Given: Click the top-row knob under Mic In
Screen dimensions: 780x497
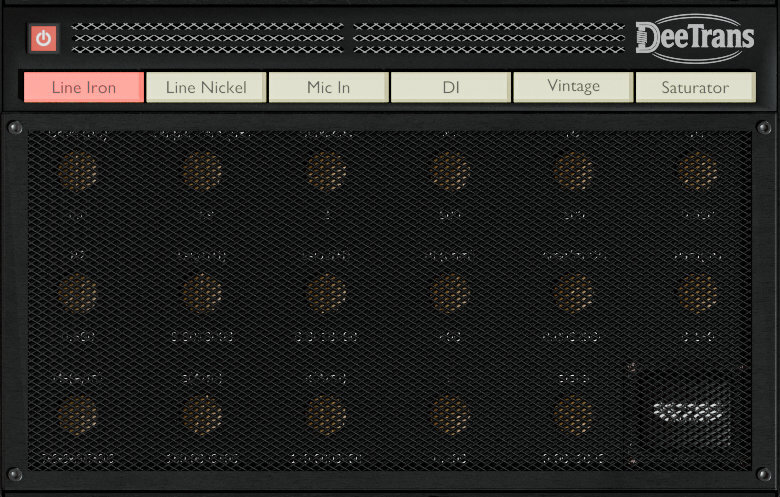Looking at the screenshot, I should (x=326, y=171).
